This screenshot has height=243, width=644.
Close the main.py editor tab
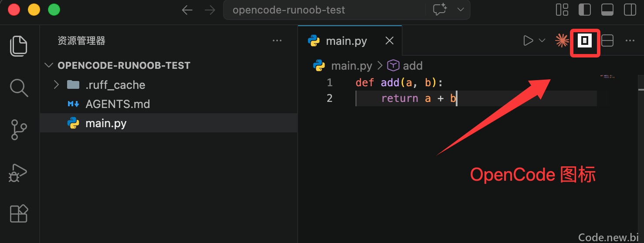pos(390,41)
